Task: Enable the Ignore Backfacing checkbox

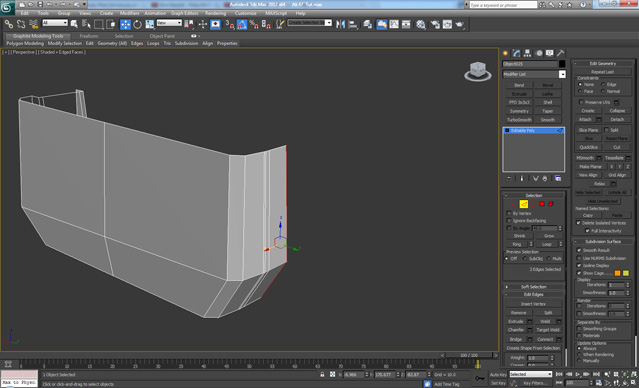Action: (509, 220)
